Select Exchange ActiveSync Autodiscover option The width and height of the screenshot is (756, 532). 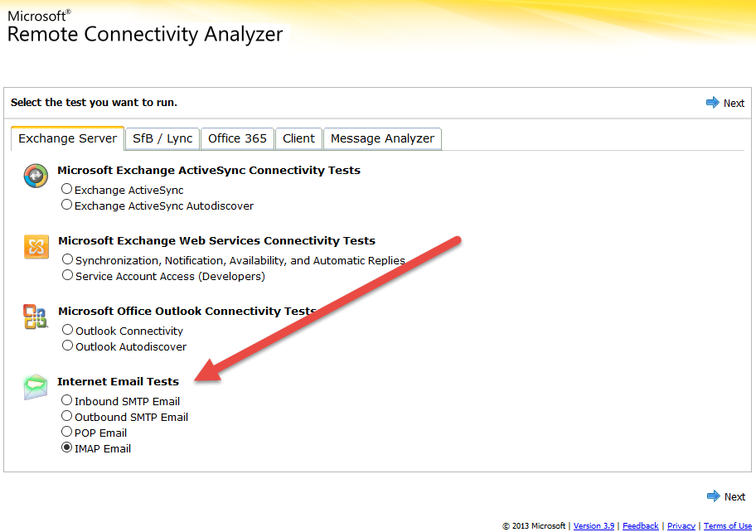pyautogui.click(x=66, y=205)
